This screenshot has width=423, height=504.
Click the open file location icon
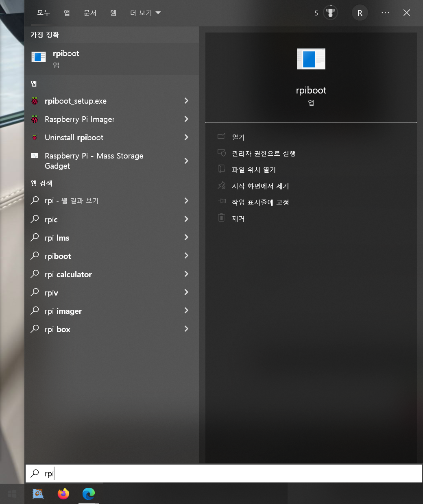click(x=221, y=169)
